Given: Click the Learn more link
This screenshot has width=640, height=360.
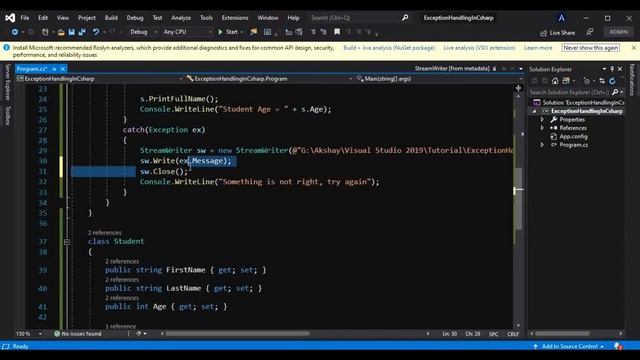Looking at the screenshot, I should [538, 48].
